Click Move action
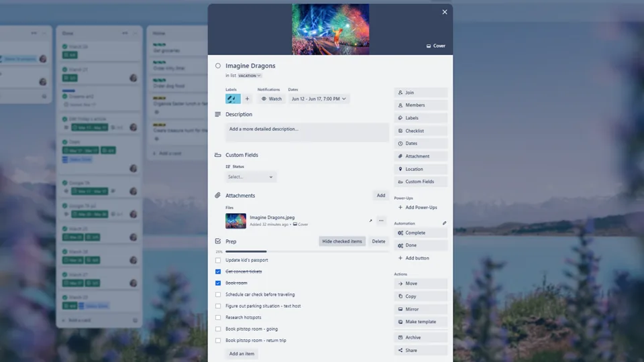 point(421,283)
